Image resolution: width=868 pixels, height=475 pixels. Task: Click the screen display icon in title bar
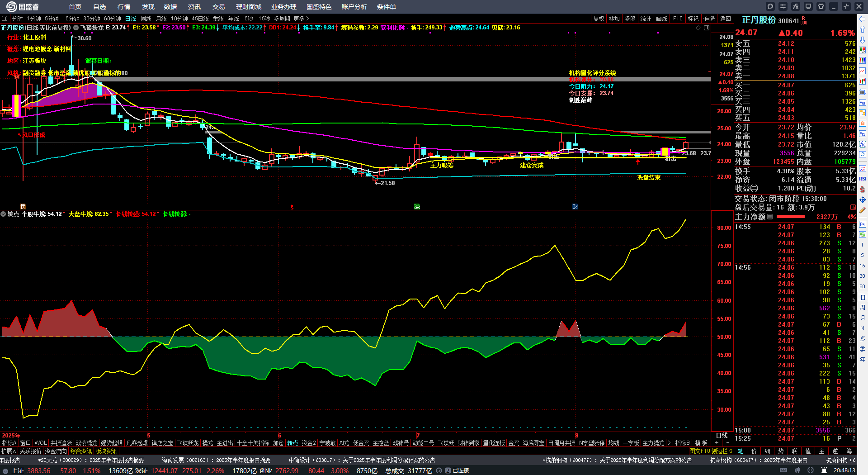pos(808,6)
